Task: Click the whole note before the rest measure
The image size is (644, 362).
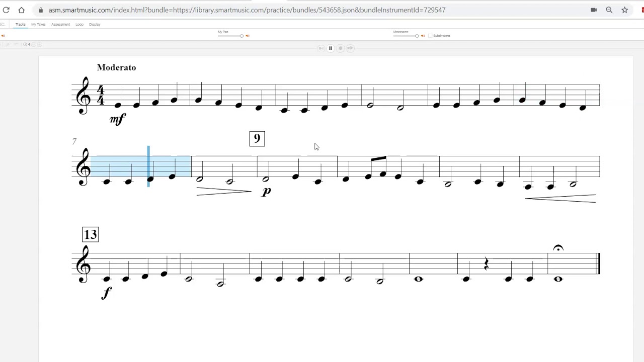Action: pyautogui.click(x=419, y=279)
